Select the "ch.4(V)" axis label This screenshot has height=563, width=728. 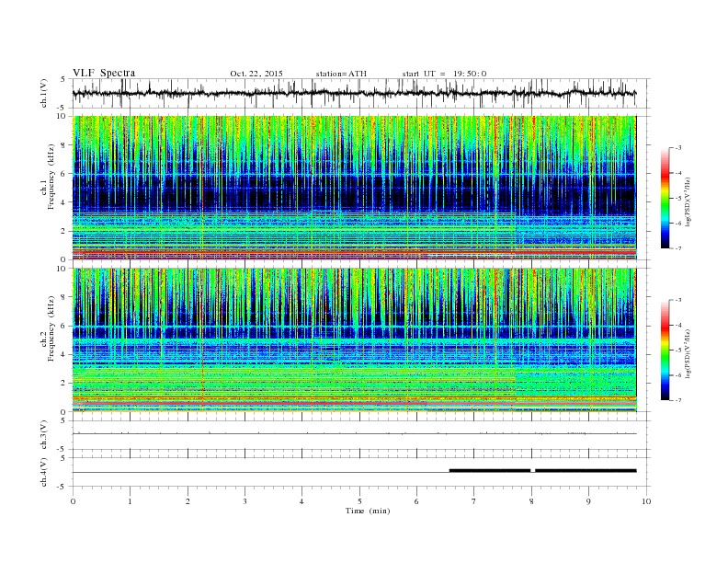pyautogui.click(x=44, y=472)
